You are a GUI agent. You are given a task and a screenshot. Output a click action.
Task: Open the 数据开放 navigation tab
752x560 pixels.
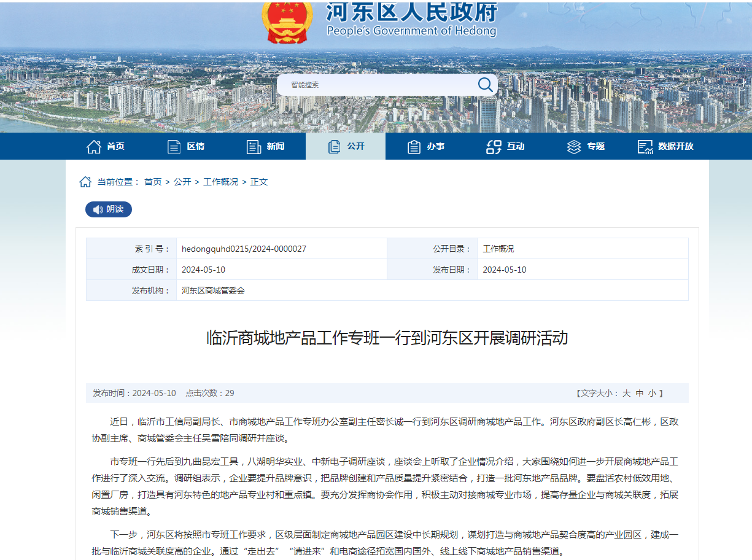(665, 146)
